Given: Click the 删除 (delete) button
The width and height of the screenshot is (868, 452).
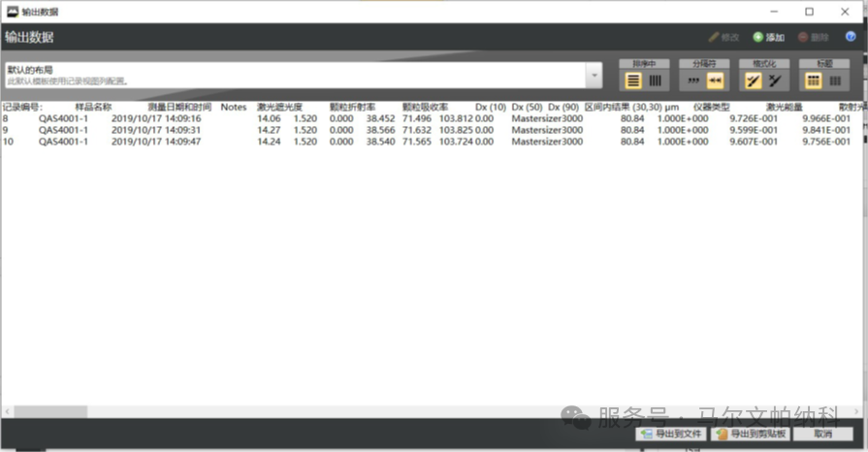Looking at the screenshot, I should point(813,37).
